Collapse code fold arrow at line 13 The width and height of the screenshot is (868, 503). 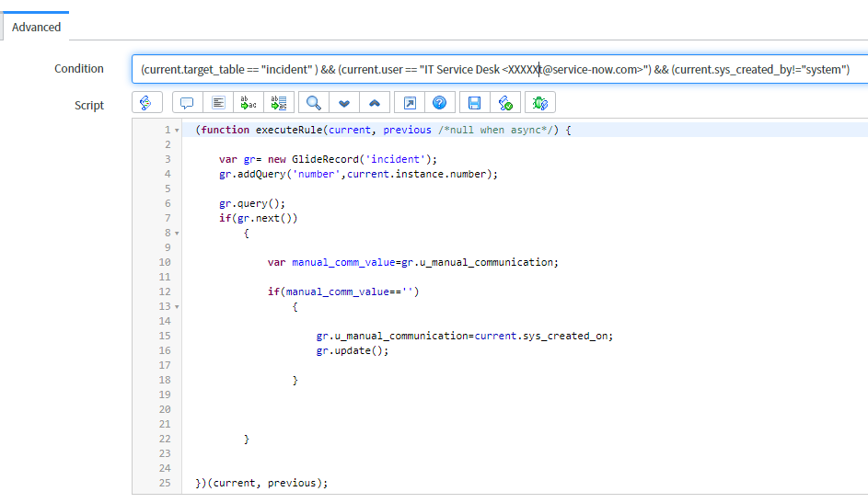[x=177, y=307]
